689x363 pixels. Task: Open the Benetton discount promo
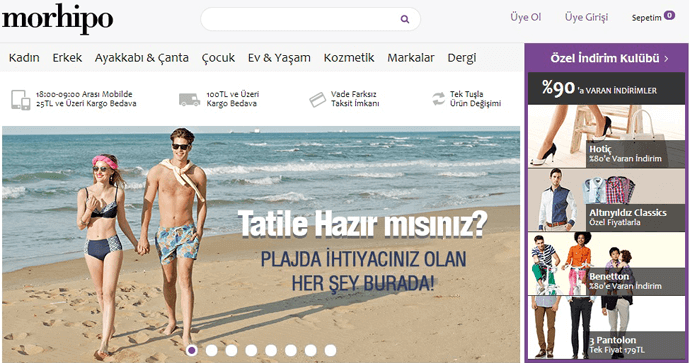[x=606, y=264]
